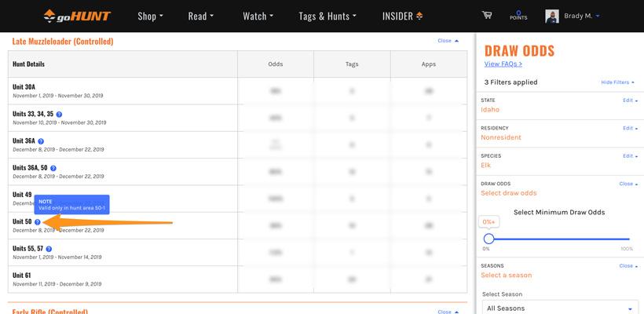Viewport: 644px width, 314px height.
Task: Click the minimum draw odds slider handle
Action: click(x=488, y=239)
